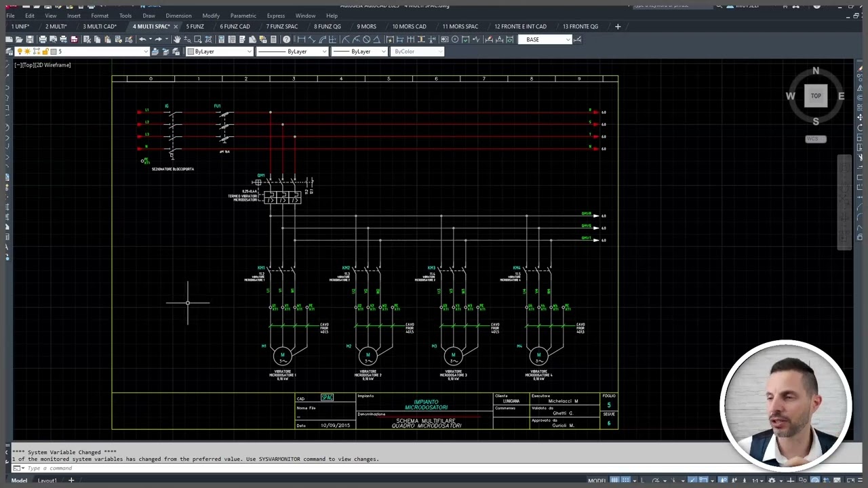
Task: Toggle the layer lock padlock icon
Action: click(x=45, y=52)
